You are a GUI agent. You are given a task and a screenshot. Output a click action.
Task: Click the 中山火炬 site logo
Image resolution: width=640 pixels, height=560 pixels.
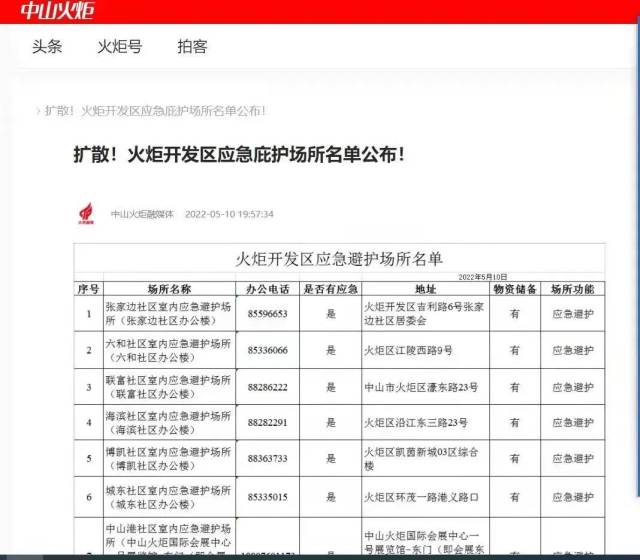pos(57,10)
